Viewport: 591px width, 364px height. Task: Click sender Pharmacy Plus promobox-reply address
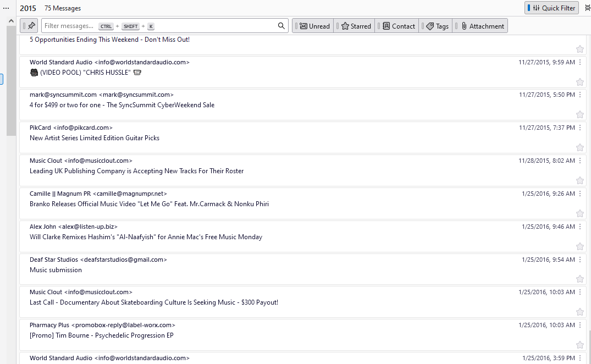click(x=102, y=325)
